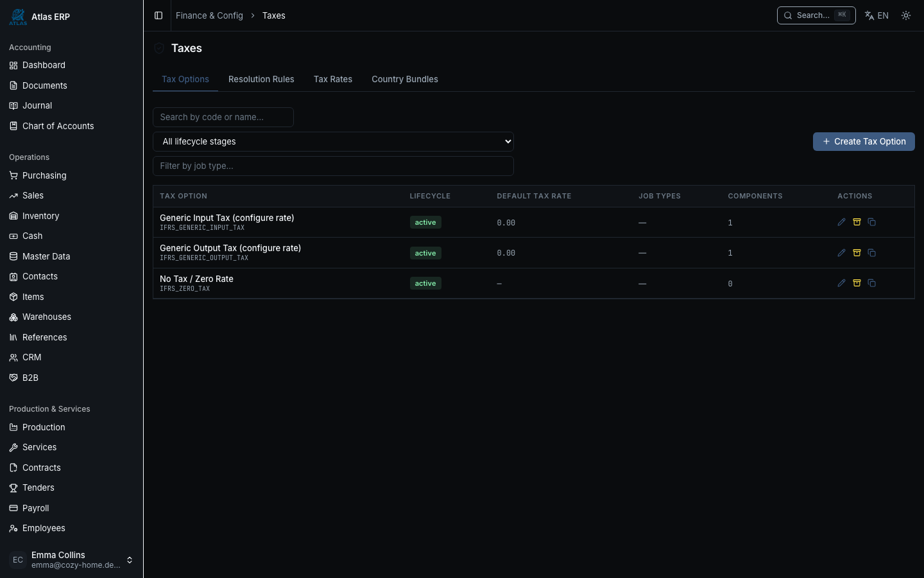The width and height of the screenshot is (924, 578).
Task: Duplicate the No Tax / Zero Rate option
Action: 871,283
